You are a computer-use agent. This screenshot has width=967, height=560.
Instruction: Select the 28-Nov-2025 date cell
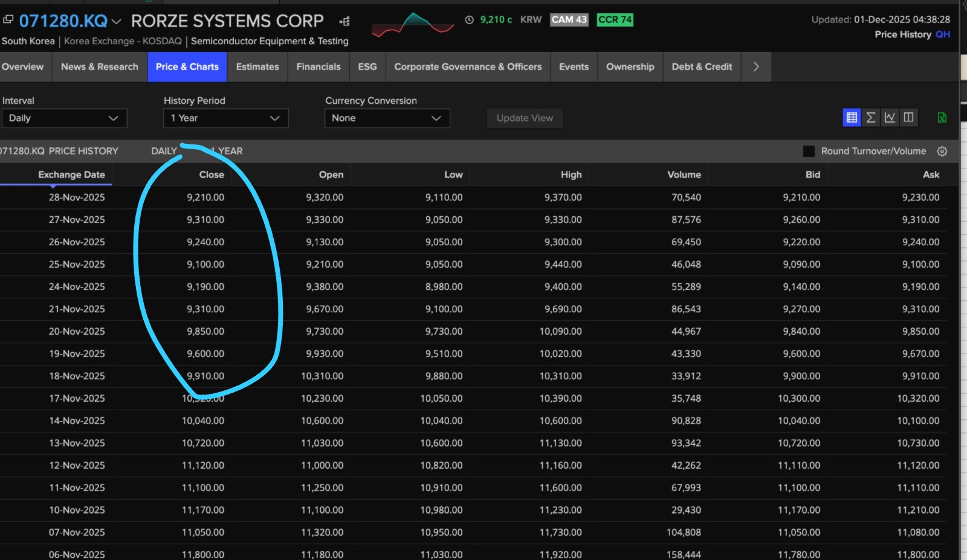(77, 197)
